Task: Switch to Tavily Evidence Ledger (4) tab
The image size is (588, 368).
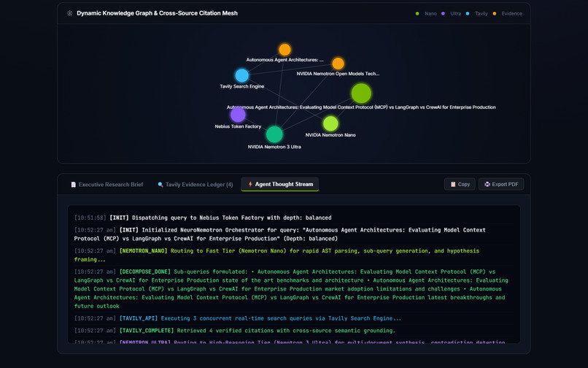Action: click(196, 185)
